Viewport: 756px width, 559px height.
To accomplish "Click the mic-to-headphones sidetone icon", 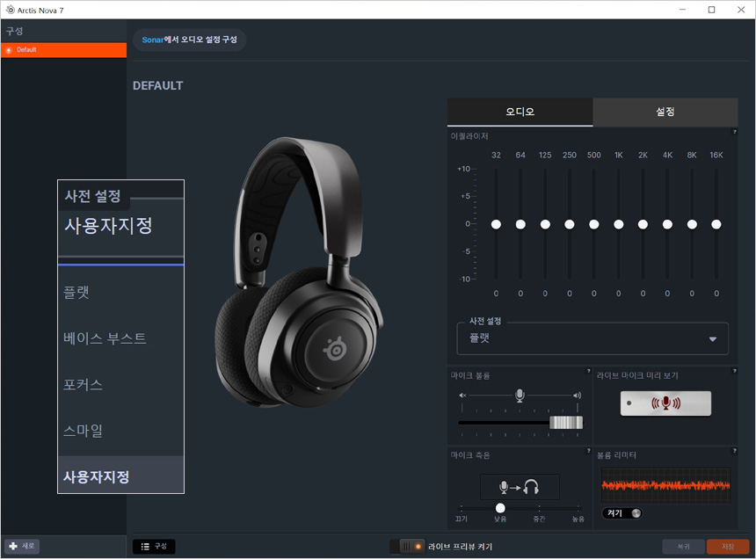I will tap(520, 487).
